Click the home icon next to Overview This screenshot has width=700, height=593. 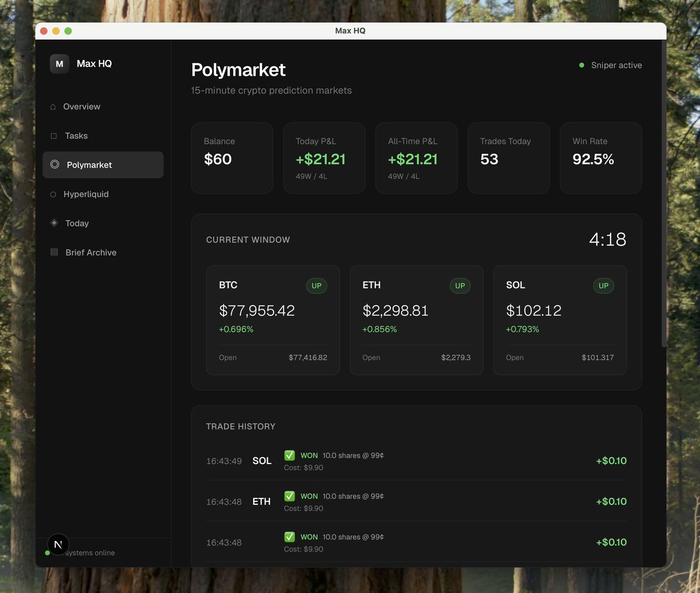click(53, 107)
